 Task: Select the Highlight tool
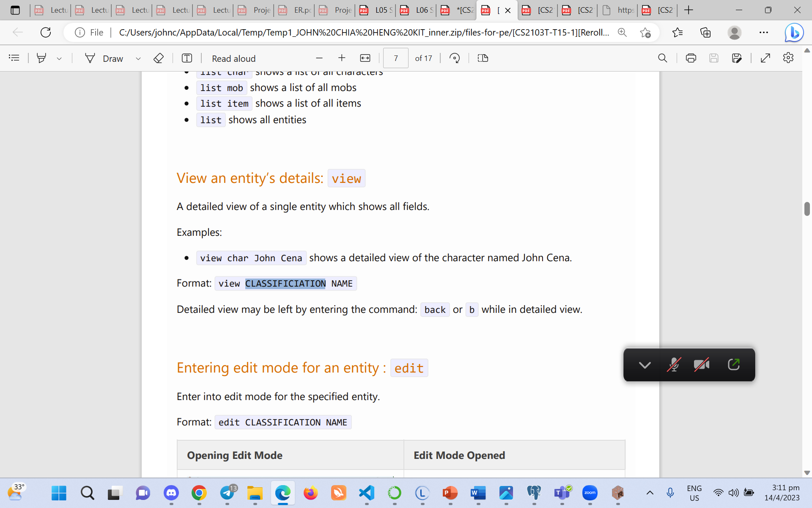point(41,58)
